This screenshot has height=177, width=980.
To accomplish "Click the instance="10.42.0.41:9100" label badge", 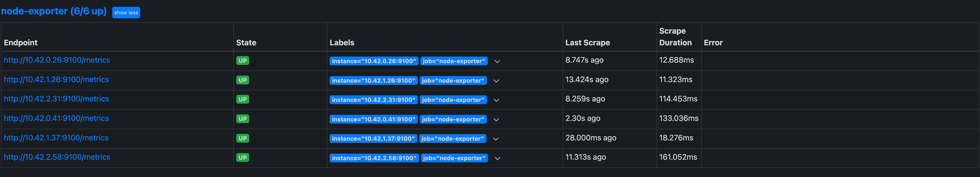I will click(373, 119).
